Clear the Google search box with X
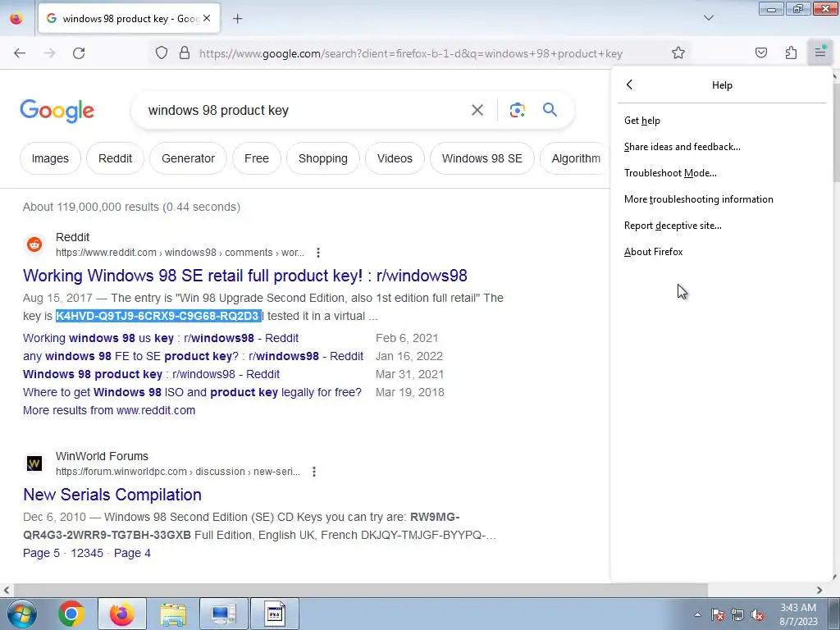This screenshot has height=630, width=840. tap(477, 111)
